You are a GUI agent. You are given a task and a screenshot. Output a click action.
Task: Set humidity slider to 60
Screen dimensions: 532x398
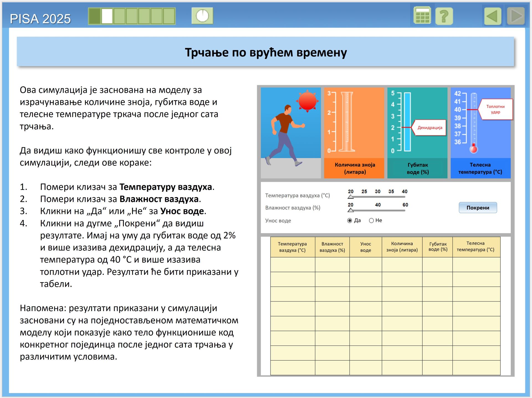tap(405, 210)
